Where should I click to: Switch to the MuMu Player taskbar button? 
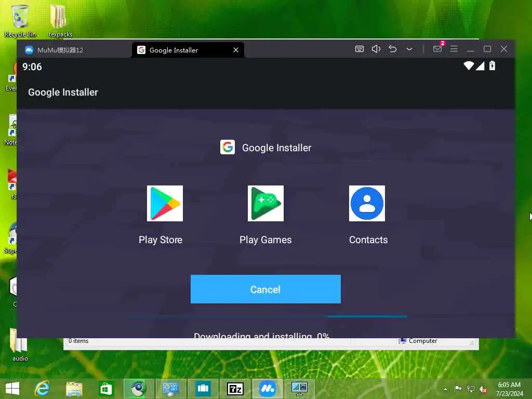pos(268,389)
